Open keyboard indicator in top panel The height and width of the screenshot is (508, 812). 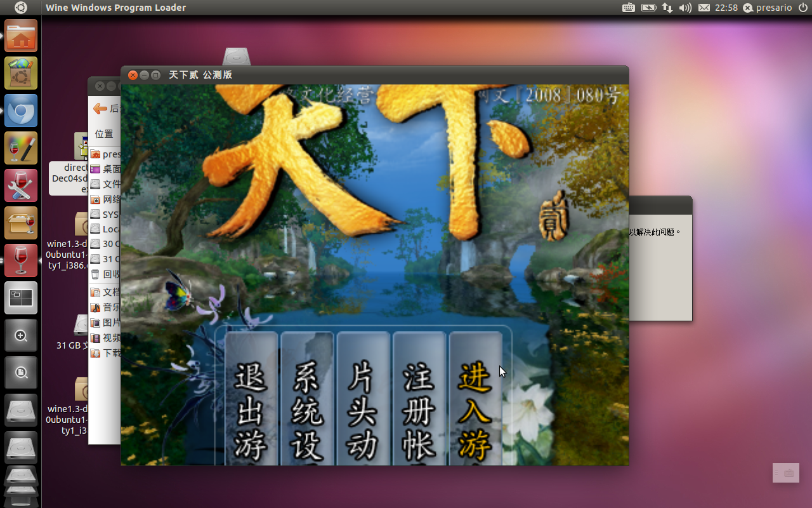628,8
